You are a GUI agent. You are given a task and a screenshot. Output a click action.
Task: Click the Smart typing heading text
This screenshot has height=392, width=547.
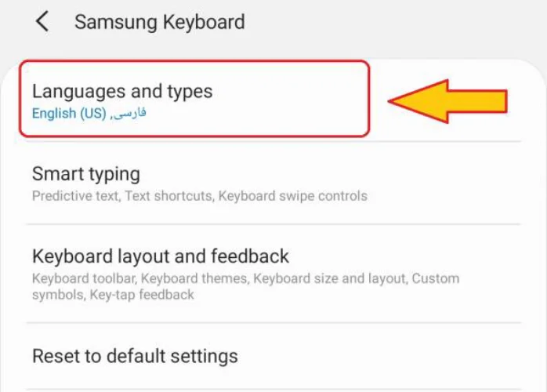(85, 173)
